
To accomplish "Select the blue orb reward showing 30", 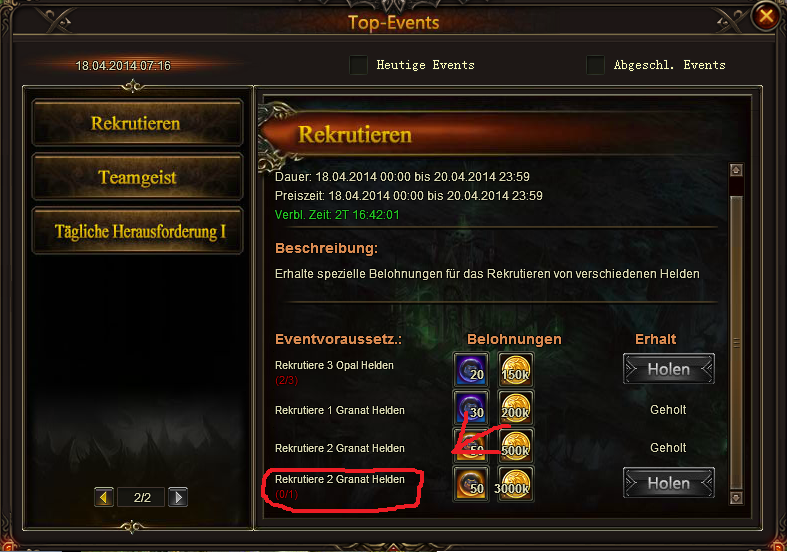I will [471, 407].
